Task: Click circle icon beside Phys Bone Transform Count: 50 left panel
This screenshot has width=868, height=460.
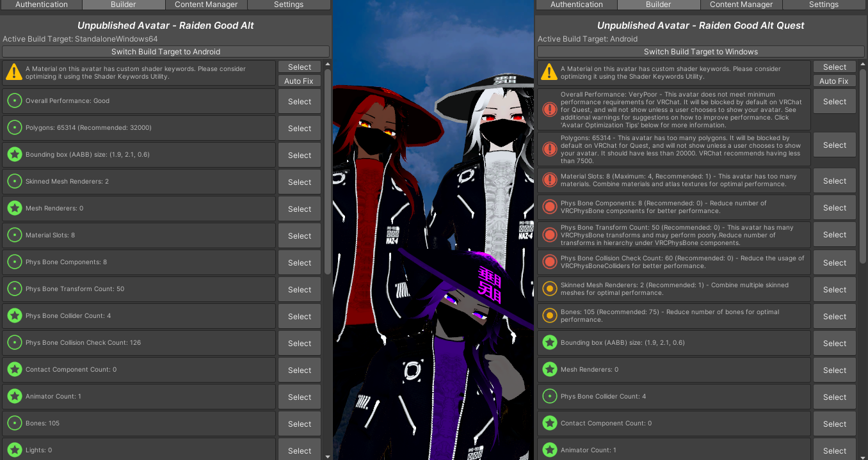Action: 14,289
